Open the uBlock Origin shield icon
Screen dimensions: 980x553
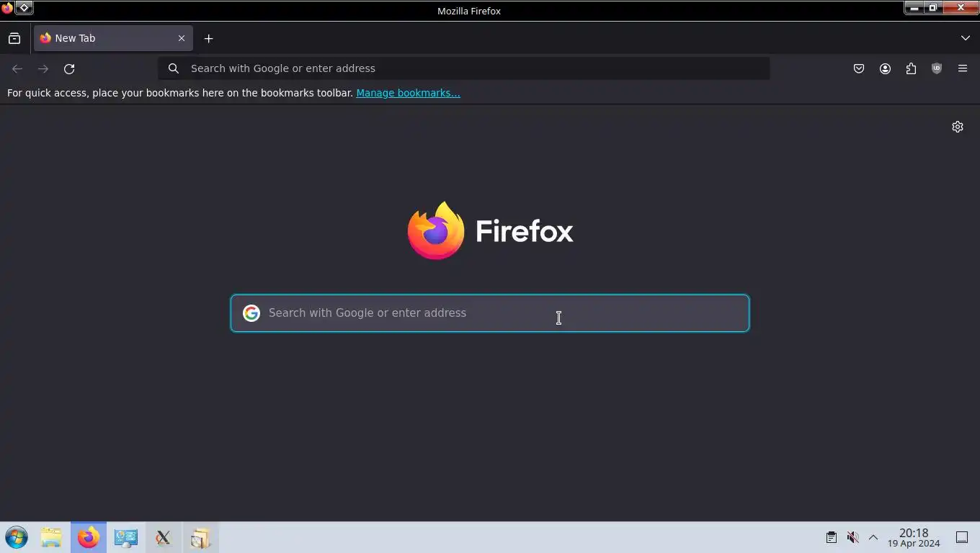pyautogui.click(x=937, y=68)
